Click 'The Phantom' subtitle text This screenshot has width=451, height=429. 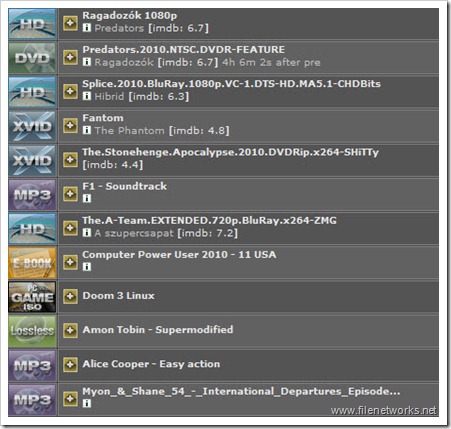[x=130, y=130]
